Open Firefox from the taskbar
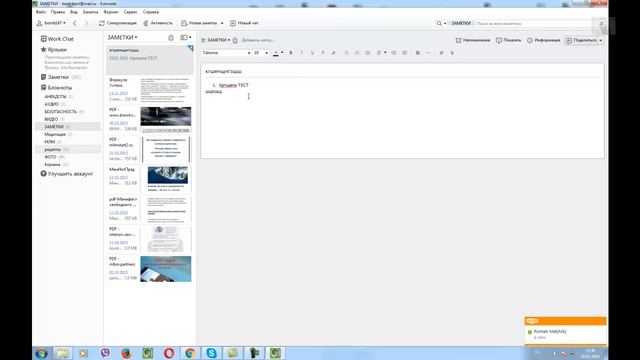 click(126, 353)
